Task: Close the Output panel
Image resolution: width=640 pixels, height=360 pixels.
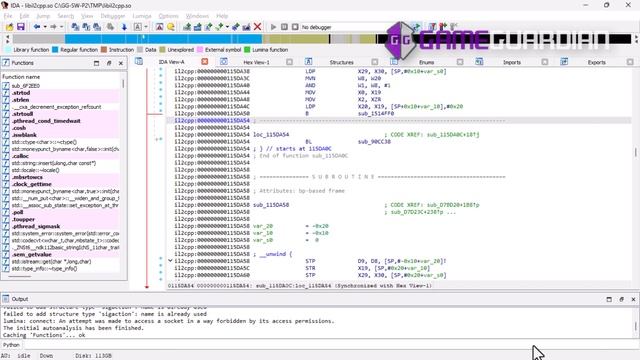Action: tap(633, 299)
